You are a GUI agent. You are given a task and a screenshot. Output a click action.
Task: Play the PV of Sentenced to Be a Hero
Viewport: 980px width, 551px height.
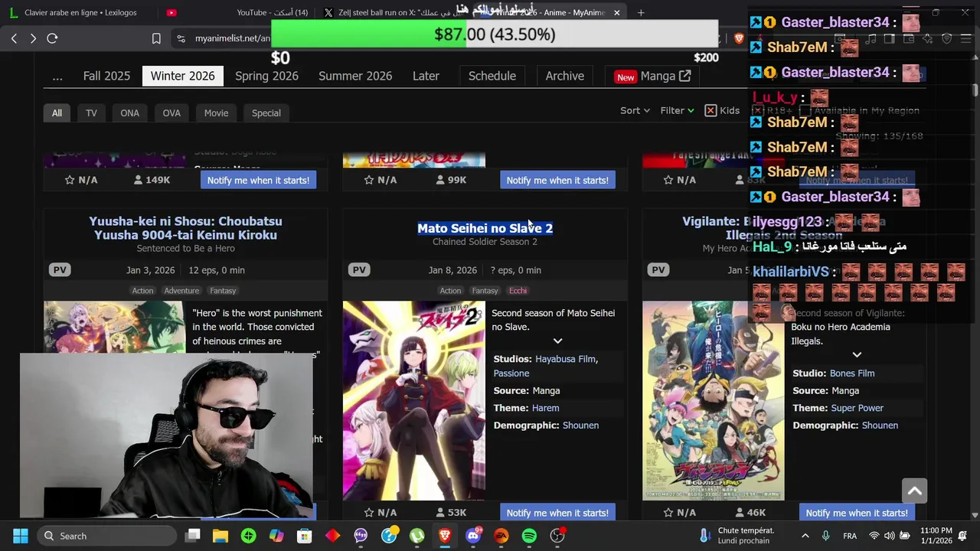pyautogui.click(x=60, y=269)
